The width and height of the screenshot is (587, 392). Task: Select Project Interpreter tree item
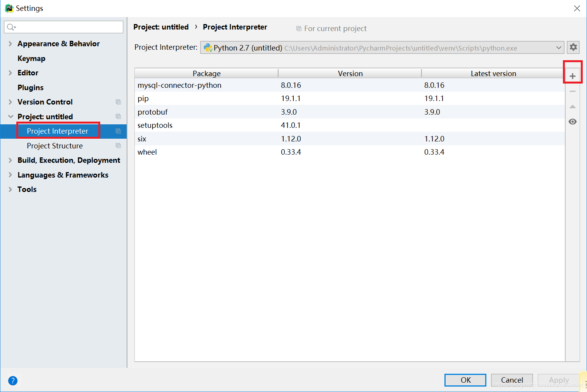click(57, 131)
